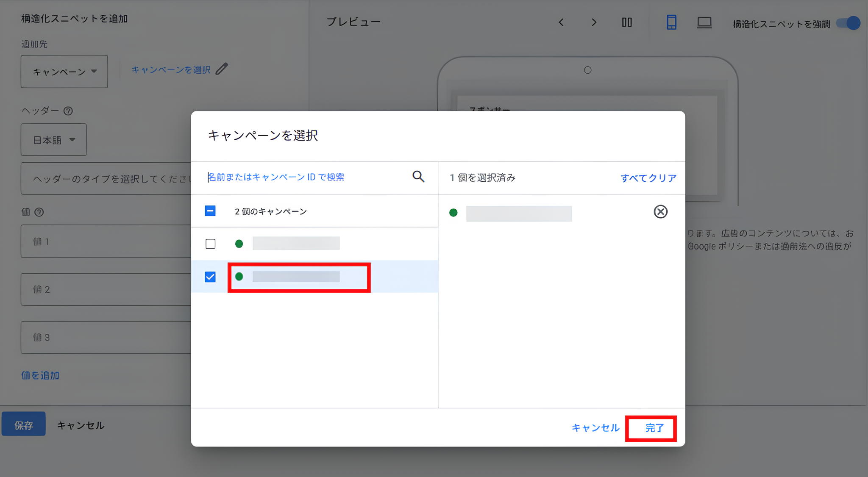Image resolution: width=868 pixels, height=477 pixels.
Task: Switch preview to mobile view
Action: pos(671,22)
